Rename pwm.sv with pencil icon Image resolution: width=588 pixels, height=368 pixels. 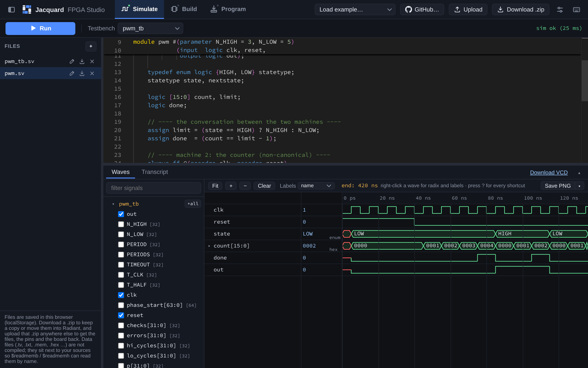[72, 73]
